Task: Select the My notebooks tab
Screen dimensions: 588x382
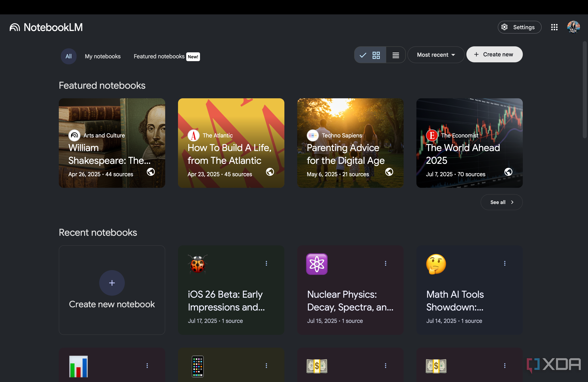Action: pyautogui.click(x=103, y=56)
